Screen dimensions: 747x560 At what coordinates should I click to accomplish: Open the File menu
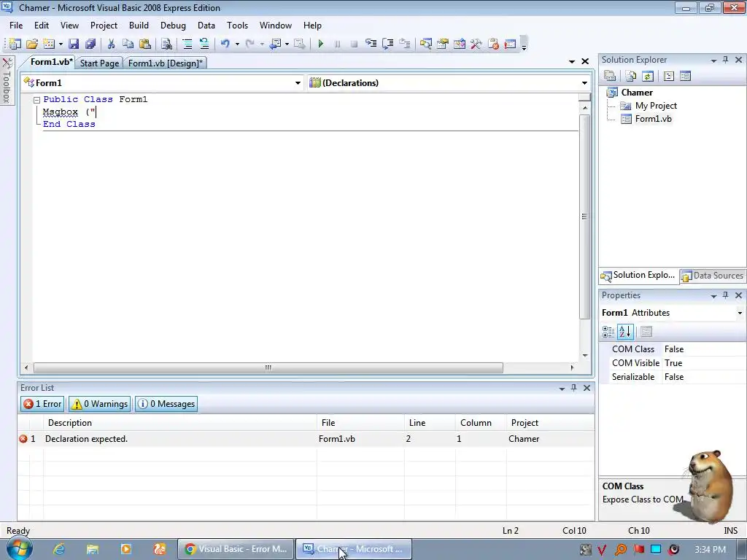click(16, 26)
